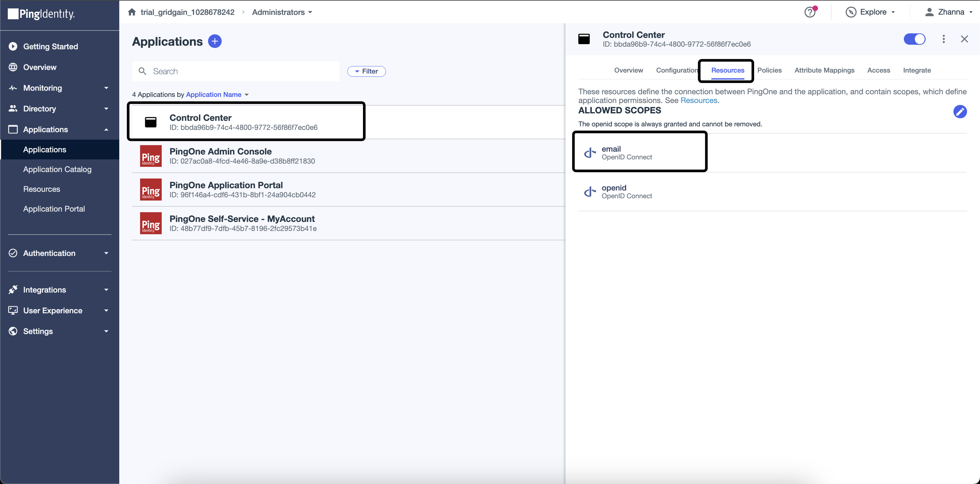Click the Zhanna user avatar icon
Screen dimensions: 980x484
(929, 12)
